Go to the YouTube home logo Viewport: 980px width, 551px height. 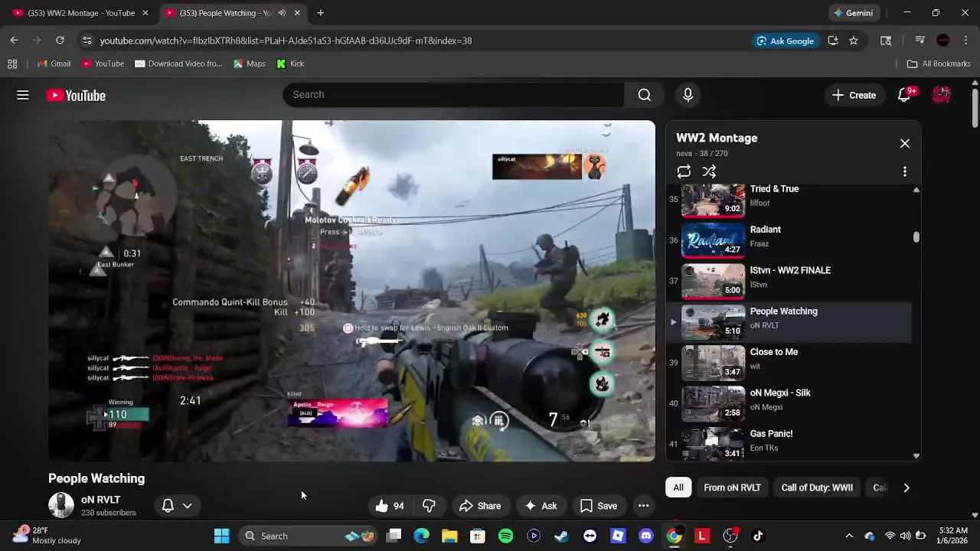76,96
